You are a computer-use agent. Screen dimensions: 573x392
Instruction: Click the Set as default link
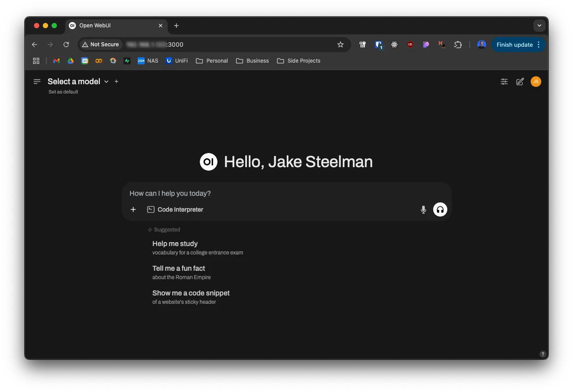pos(64,92)
